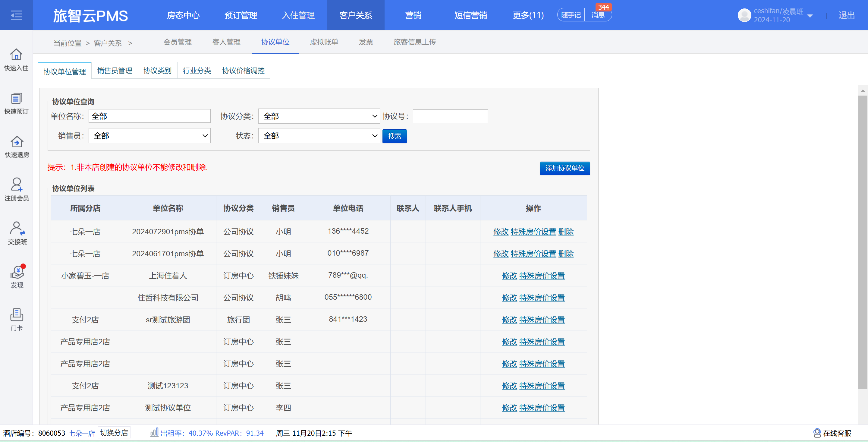Viewport: 868px width, 442px height.
Task: Go to the 短信营销 menu
Action: (470, 15)
